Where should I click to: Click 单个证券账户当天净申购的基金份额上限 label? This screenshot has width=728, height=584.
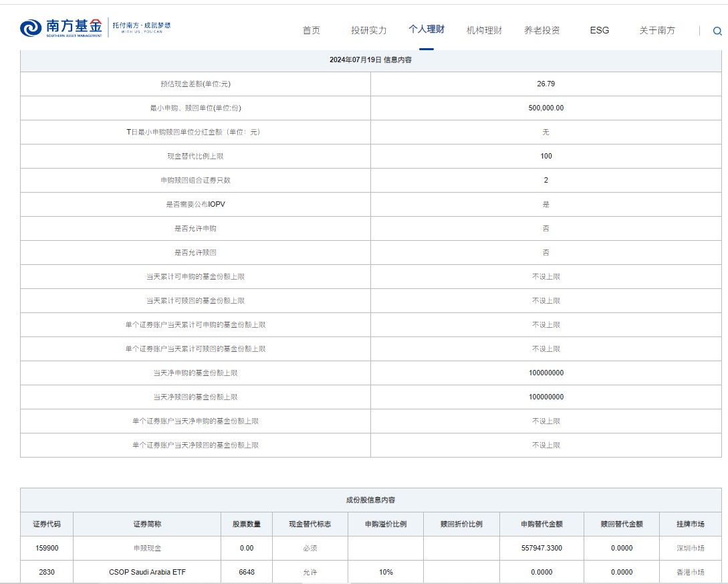pyautogui.click(x=195, y=421)
